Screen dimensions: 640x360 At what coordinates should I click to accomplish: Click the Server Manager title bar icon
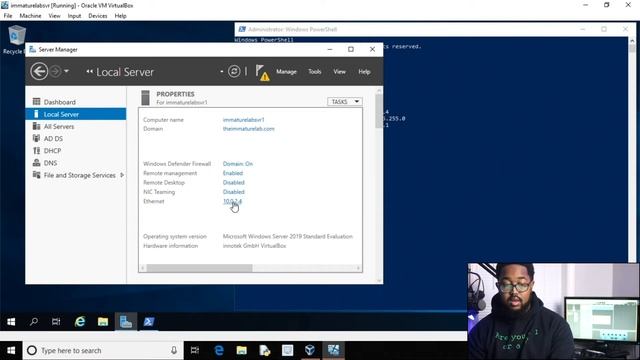click(x=32, y=49)
